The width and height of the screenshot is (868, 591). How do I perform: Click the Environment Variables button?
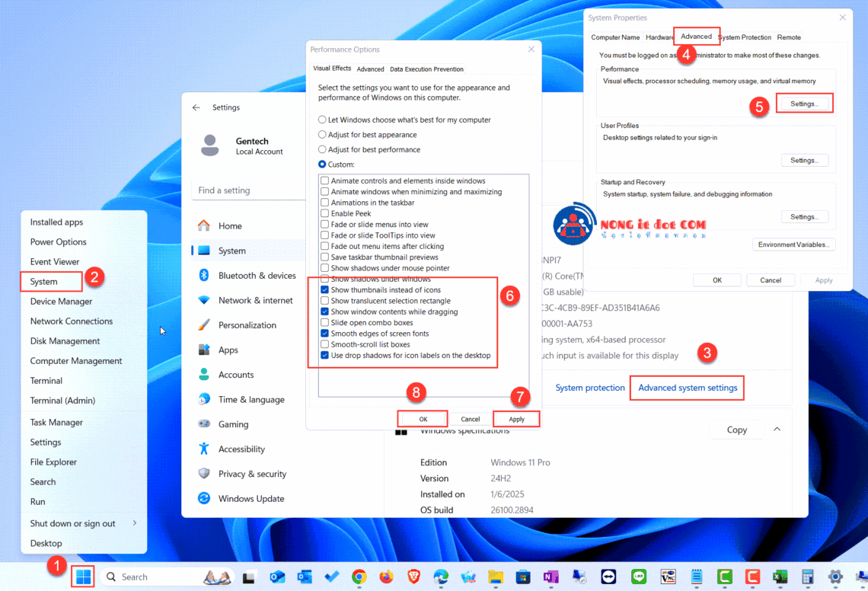793,244
